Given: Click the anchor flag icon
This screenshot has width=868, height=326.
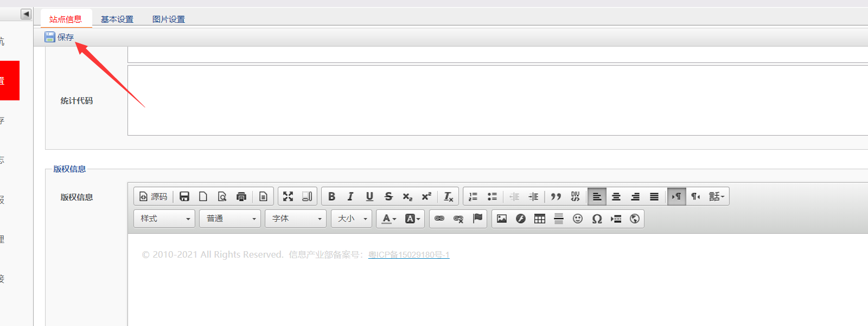Looking at the screenshot, I should pyautogui.click(x=477, y=219).
